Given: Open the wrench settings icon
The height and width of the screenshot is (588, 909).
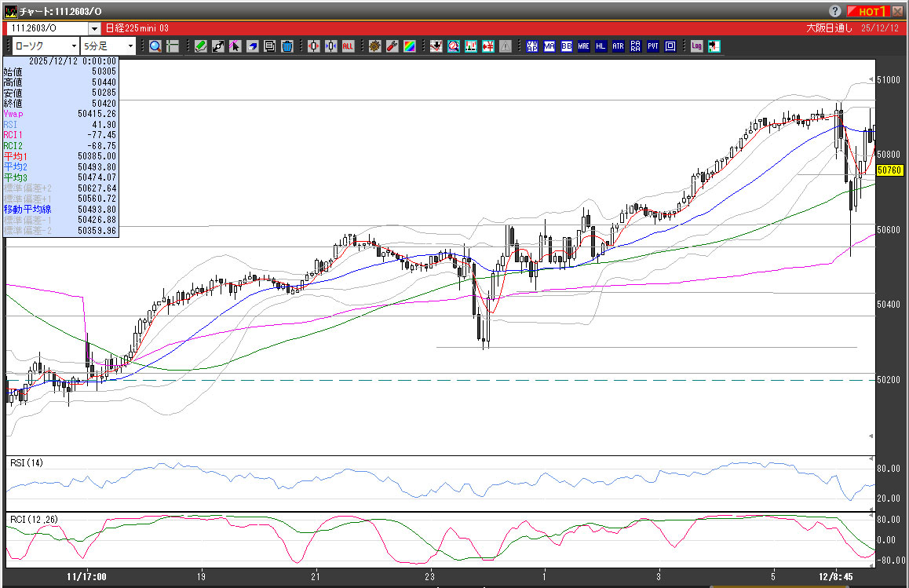Looking at the screenshot, I should 392,46.
